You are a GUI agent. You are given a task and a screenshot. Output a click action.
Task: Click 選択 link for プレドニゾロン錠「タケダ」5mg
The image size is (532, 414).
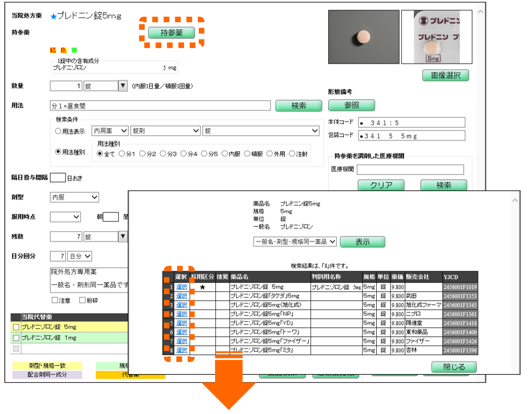tap(182, 296)
